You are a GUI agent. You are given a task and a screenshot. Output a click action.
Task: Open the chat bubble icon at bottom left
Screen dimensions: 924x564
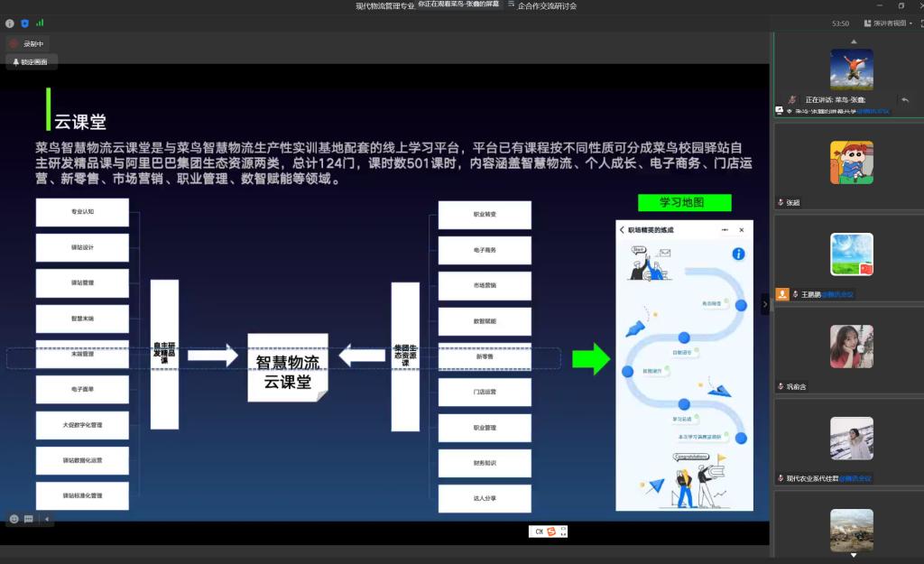tap(29, 519)
